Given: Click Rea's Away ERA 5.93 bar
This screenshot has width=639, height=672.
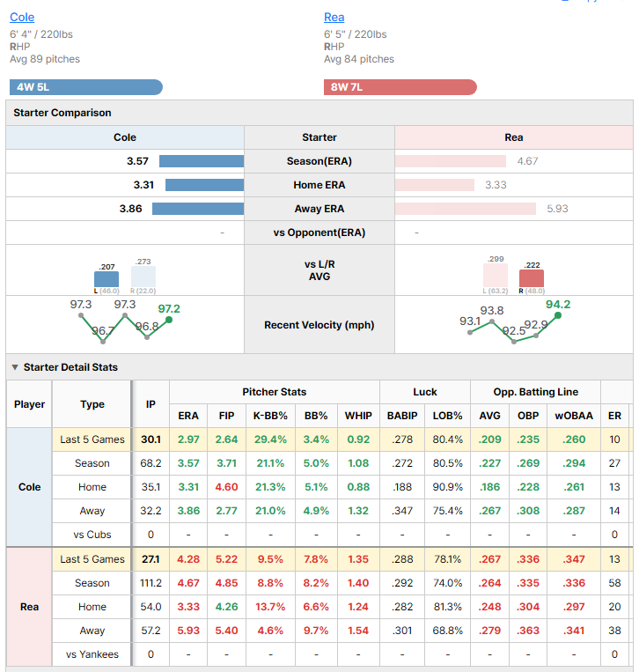Looking at the screenshot, I should pyautogui.click(x=465, y=209).
